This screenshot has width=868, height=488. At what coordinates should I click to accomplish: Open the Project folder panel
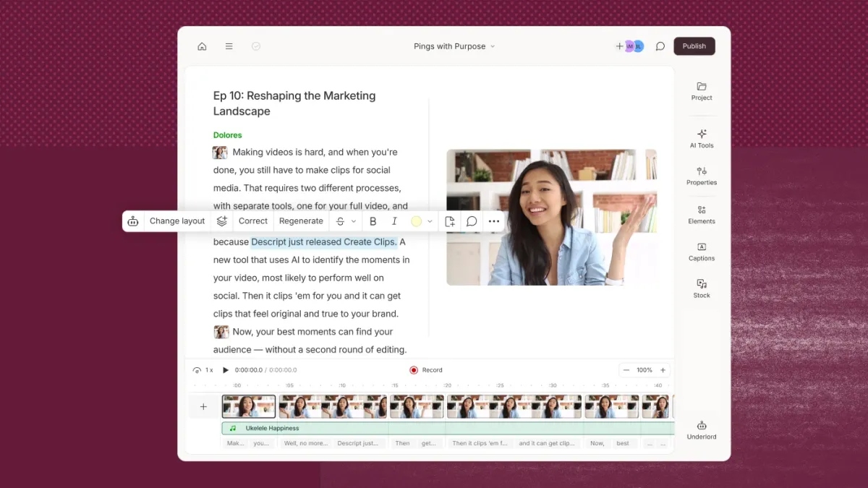tap(702, 91)
